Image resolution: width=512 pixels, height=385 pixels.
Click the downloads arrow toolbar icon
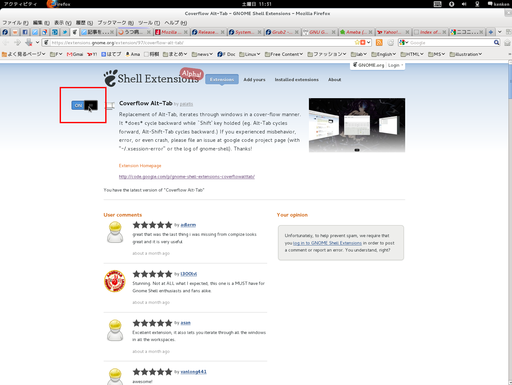click(29, 42)
